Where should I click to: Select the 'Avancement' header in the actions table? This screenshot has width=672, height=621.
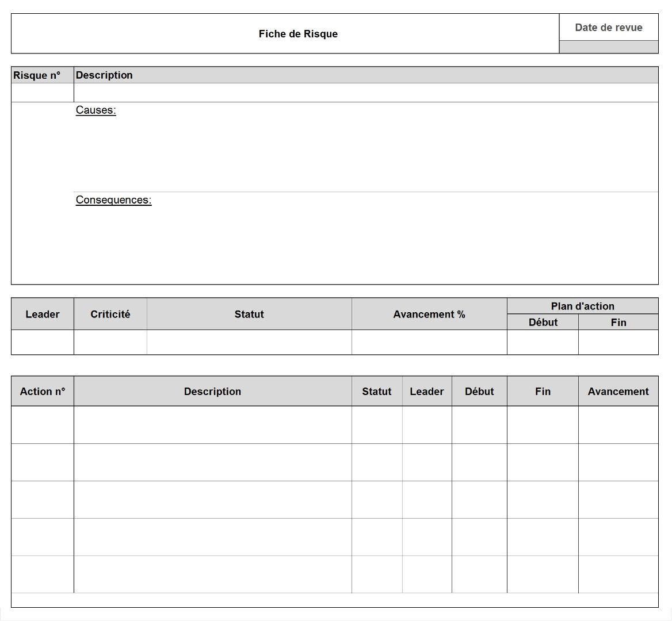click(618, 391)
